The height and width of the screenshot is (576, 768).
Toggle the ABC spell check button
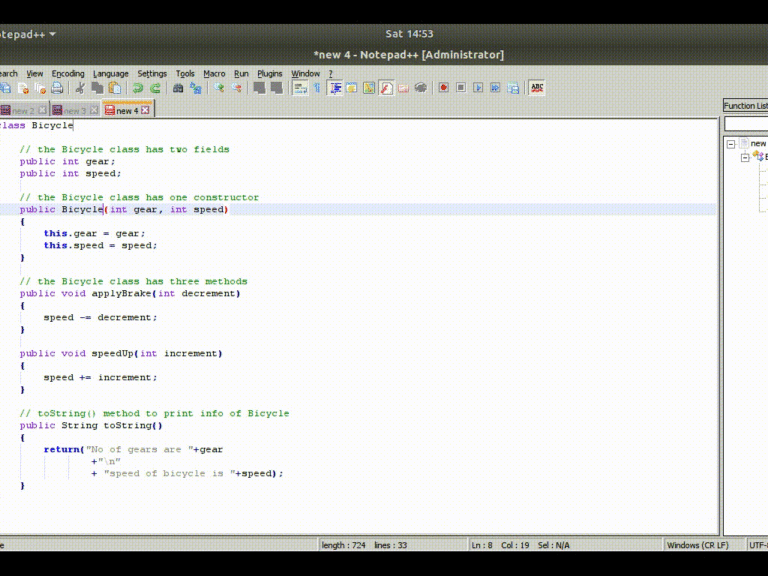pyautogui.click(x=537, y=88)
